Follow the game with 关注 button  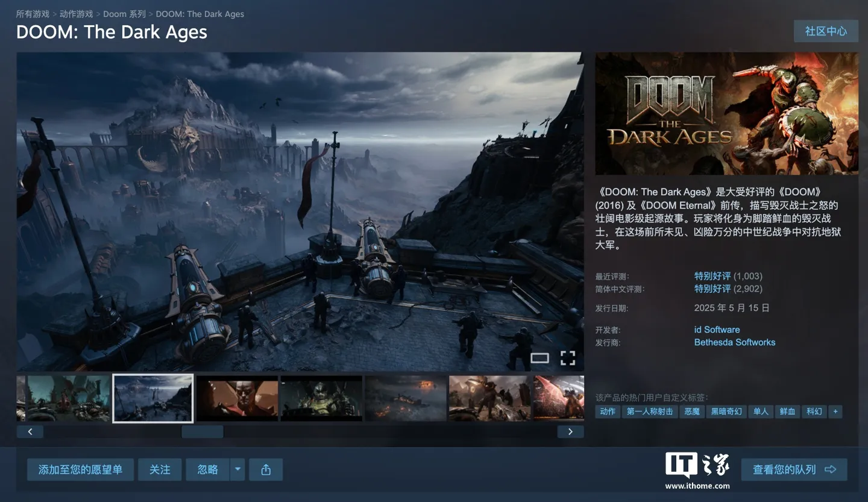click(x=160, y=469)
